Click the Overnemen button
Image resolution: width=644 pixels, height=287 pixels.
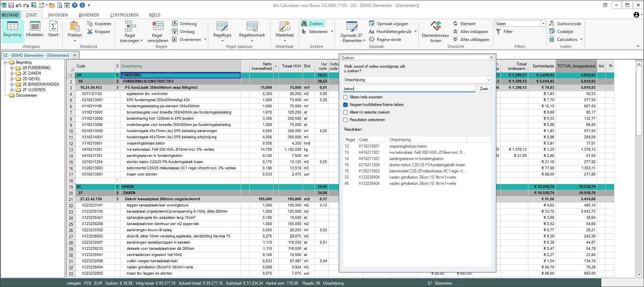pos(187,39)
